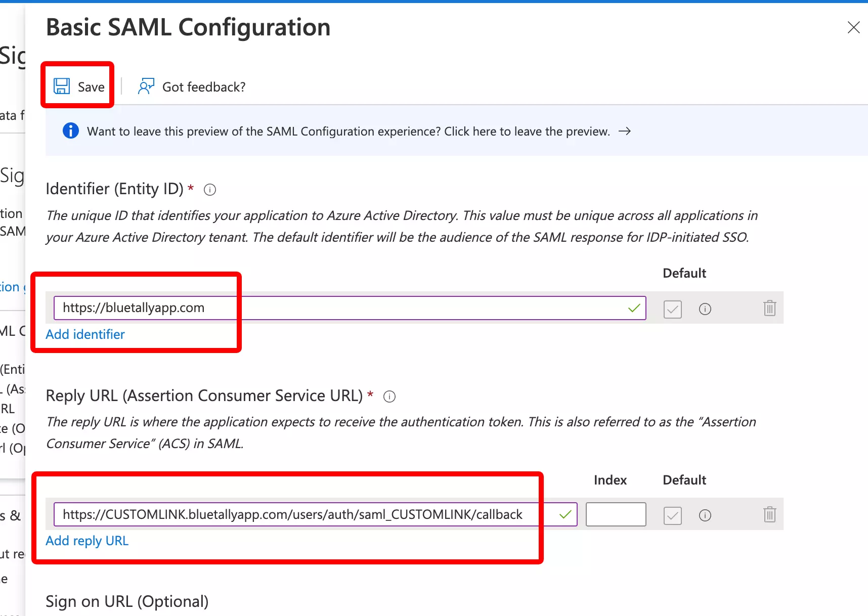Click the feedback person icon
This screenshot has height=616, width=868.
point(146,86)
